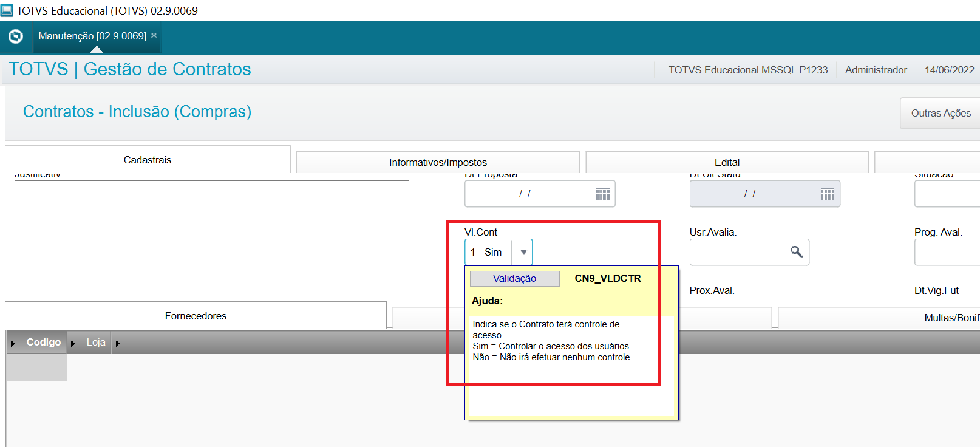The height and width of the screenshot is (447, 980).
Task: Switch to the Informativos/Impostos tab
Action: [x=438, y=162]
